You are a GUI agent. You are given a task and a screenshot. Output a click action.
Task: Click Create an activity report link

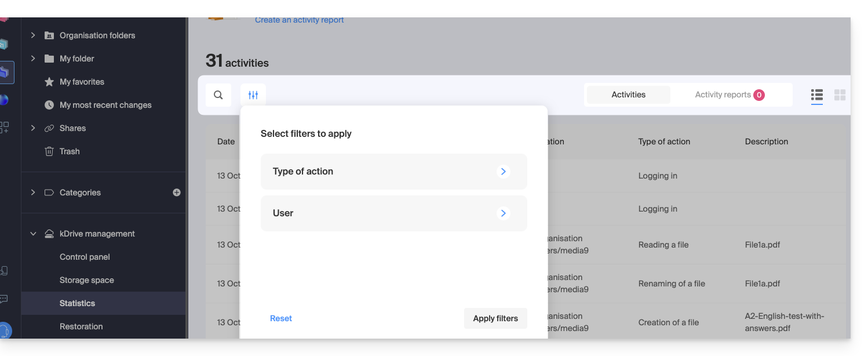click(x=299, y=20)
